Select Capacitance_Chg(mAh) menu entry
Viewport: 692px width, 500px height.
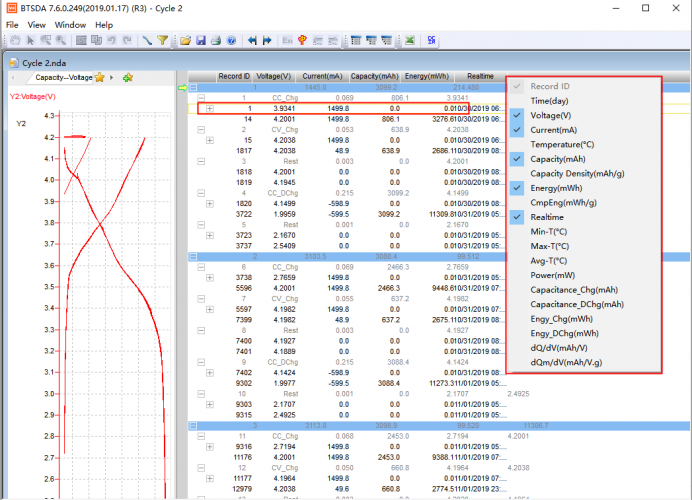point(574,290)
